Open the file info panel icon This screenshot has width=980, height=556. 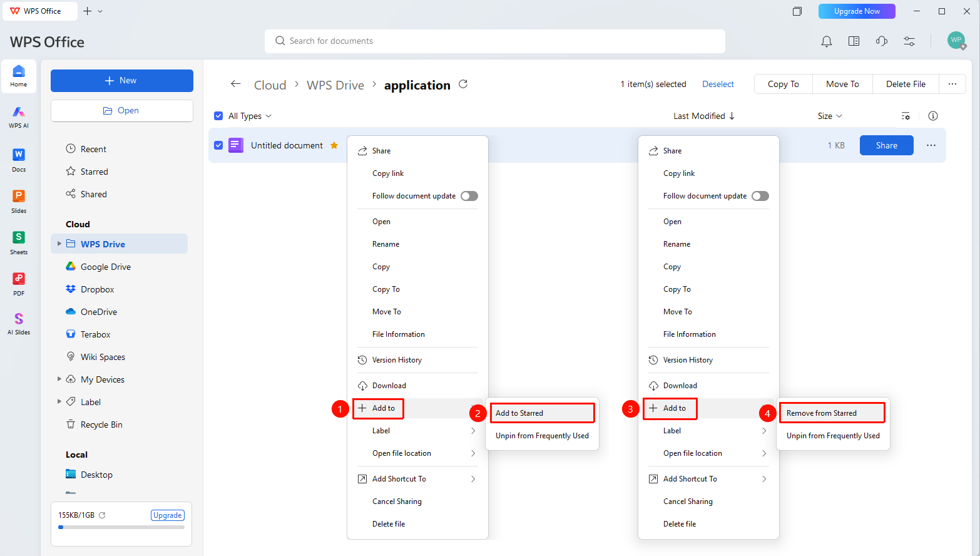tap(933, 116)
